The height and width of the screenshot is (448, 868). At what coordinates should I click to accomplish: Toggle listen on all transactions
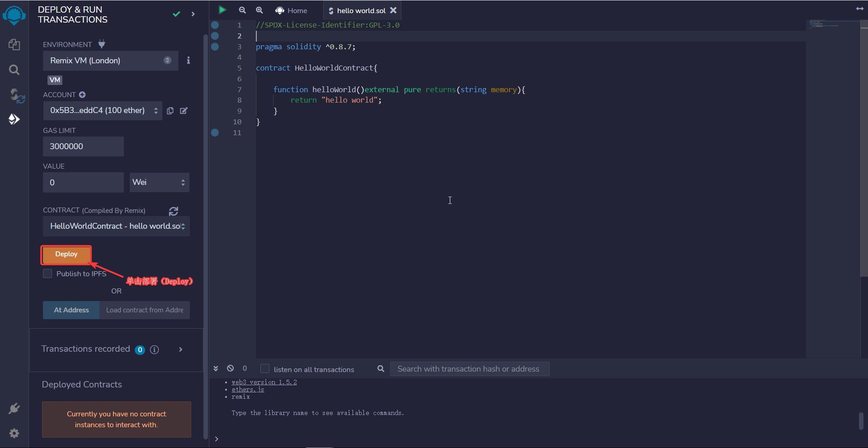coord(265,369)
